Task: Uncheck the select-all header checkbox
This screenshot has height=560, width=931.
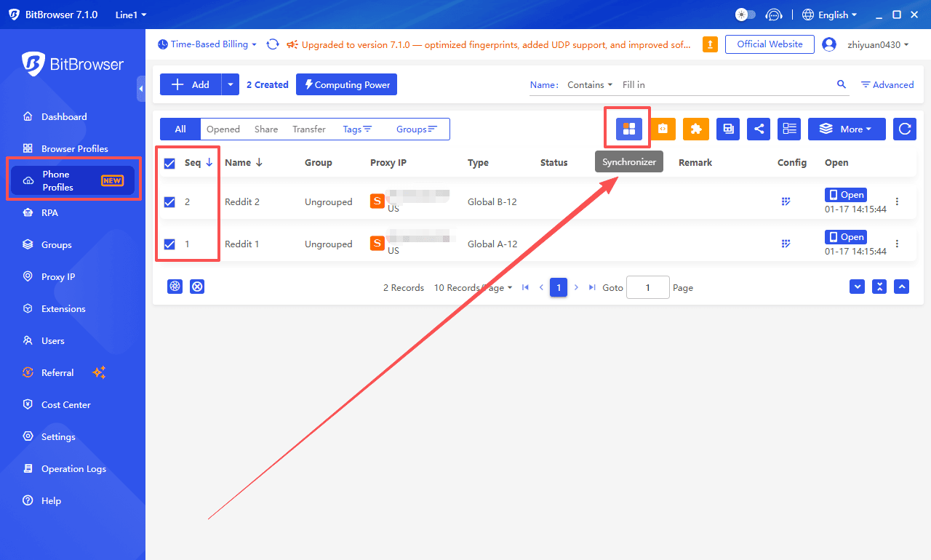Action: click(169, 164)
